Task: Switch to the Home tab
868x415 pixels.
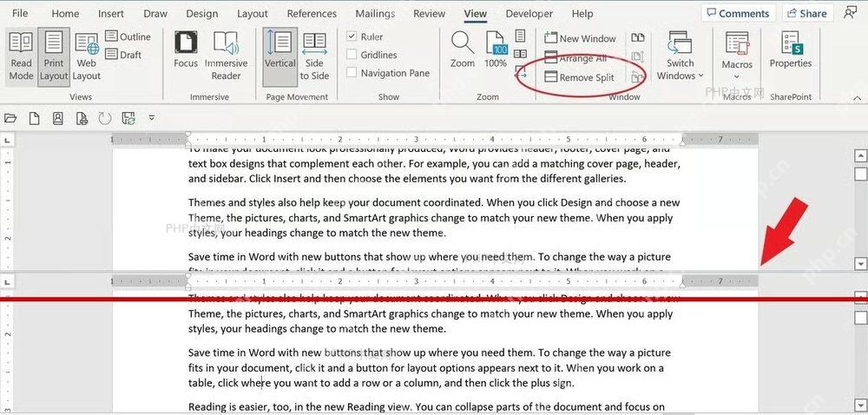Action: (65, 13)
